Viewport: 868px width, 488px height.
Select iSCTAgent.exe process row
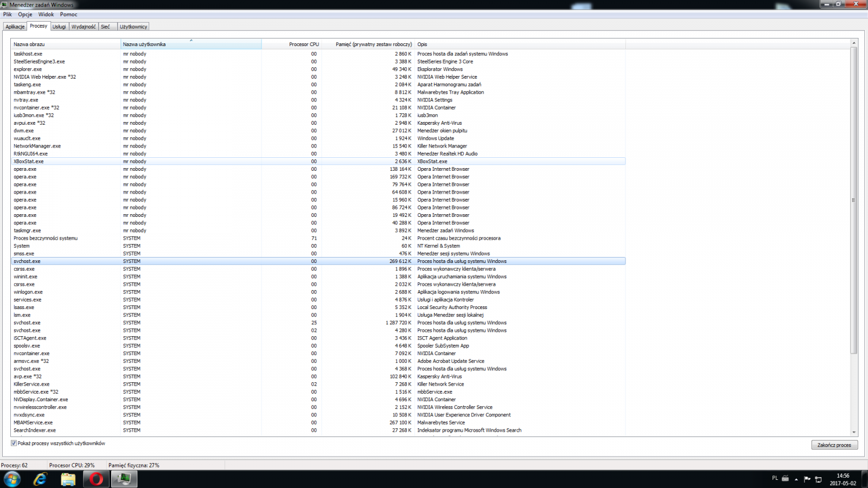318,338
